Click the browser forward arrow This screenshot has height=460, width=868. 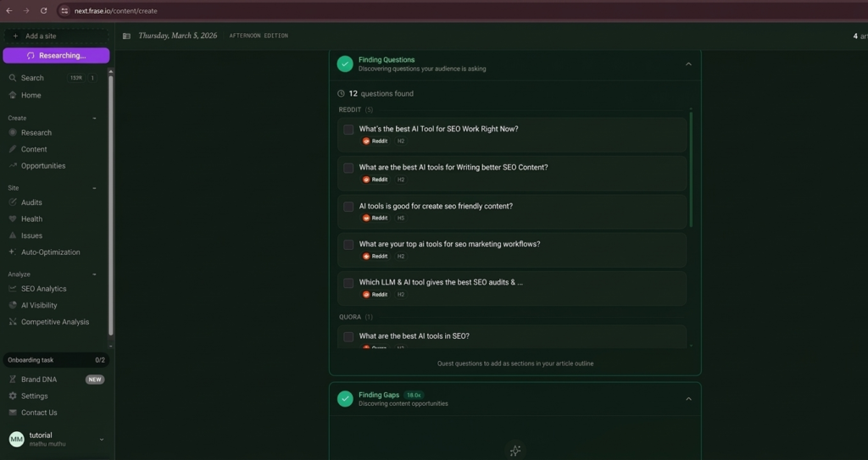(x=26, y=10)
